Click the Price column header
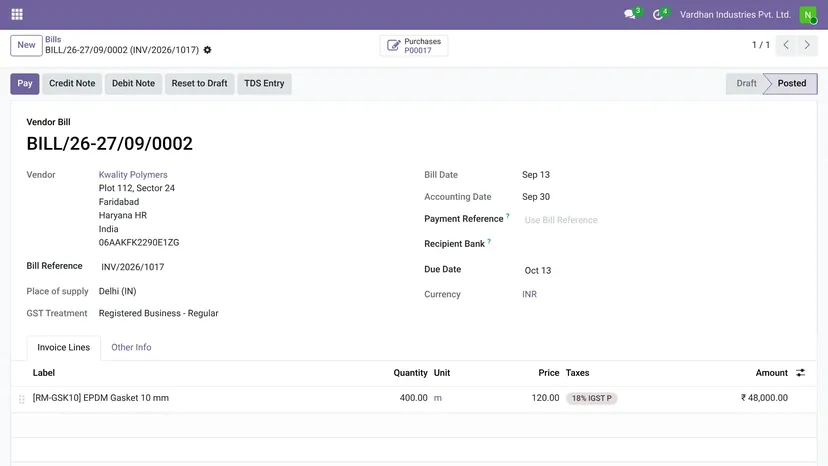828x466 pixels. point(549,373)
